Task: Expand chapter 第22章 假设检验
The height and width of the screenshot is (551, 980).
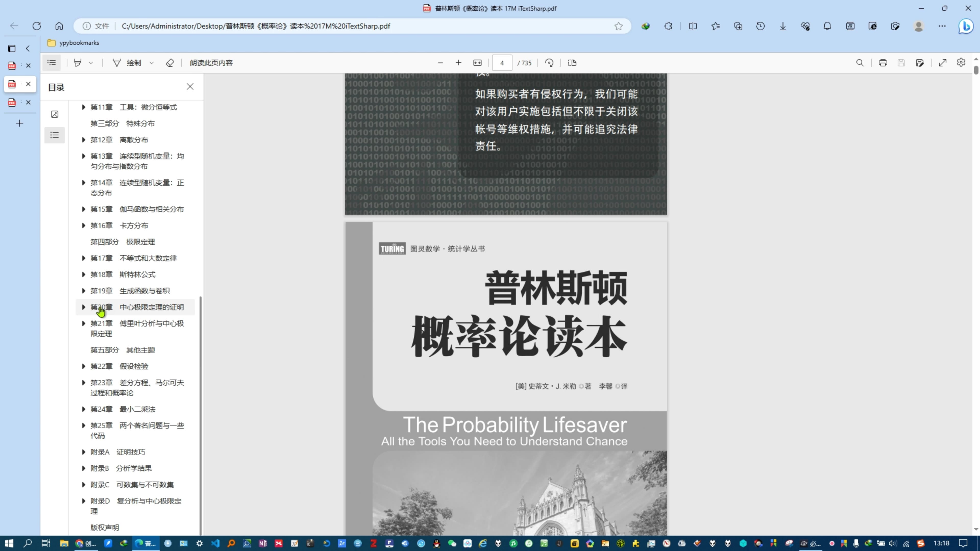Action: (83, 366)
